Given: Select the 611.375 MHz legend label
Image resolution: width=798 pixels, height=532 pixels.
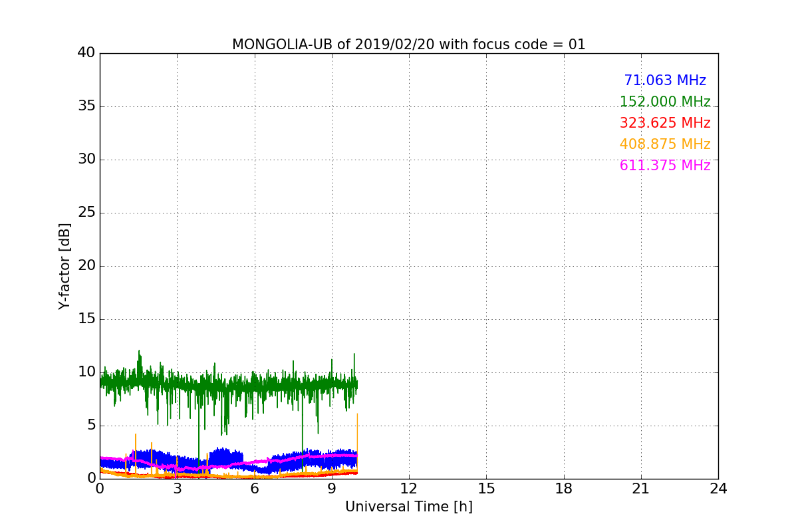Looking at the screenshot, I should pos(665,166).
